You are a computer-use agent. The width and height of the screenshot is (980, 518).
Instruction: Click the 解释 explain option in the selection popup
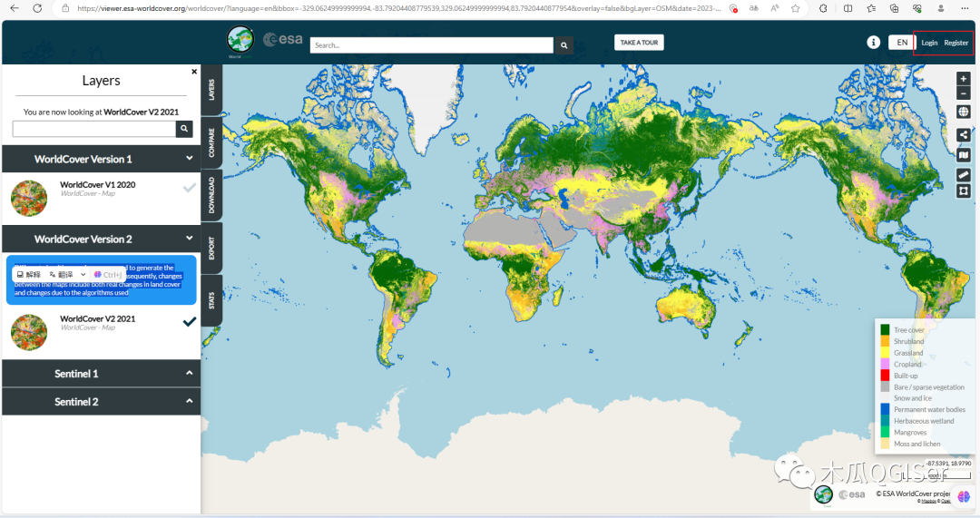point(29,274)
